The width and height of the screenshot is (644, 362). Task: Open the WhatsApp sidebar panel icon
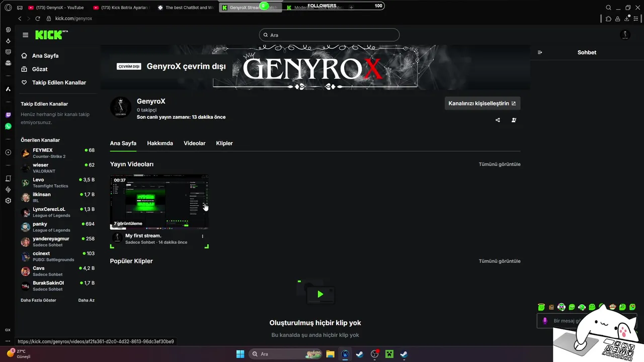(x=8, y=127)
